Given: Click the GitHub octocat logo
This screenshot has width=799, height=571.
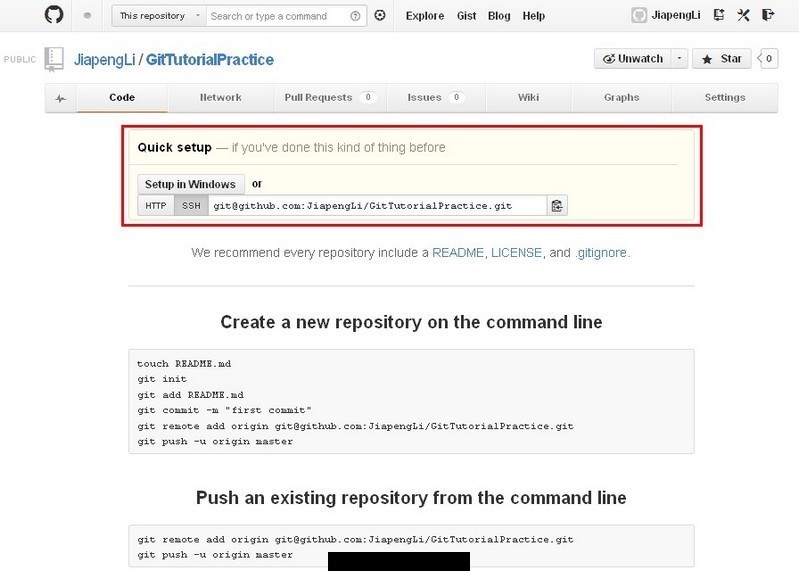Looking at the screenshot, I should pos(54,14).
